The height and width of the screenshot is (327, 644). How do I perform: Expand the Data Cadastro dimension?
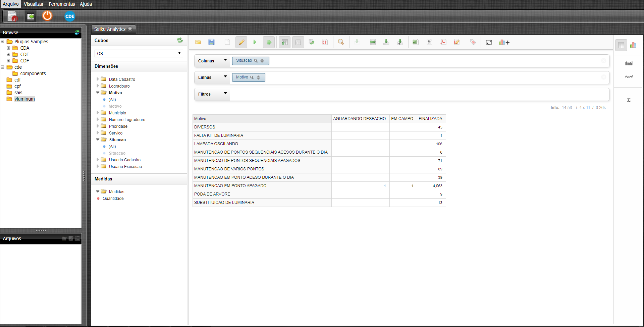tap(98, 79)
